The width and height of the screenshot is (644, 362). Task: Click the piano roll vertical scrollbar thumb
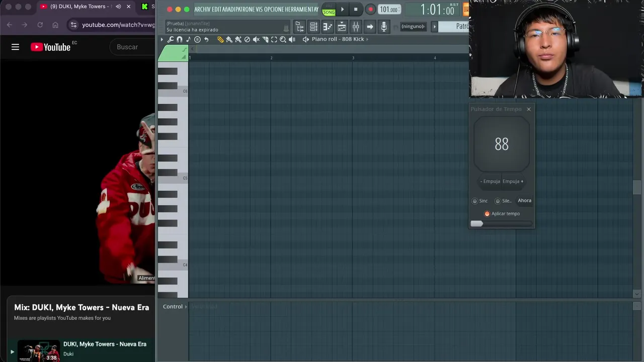tap(637, 187)
